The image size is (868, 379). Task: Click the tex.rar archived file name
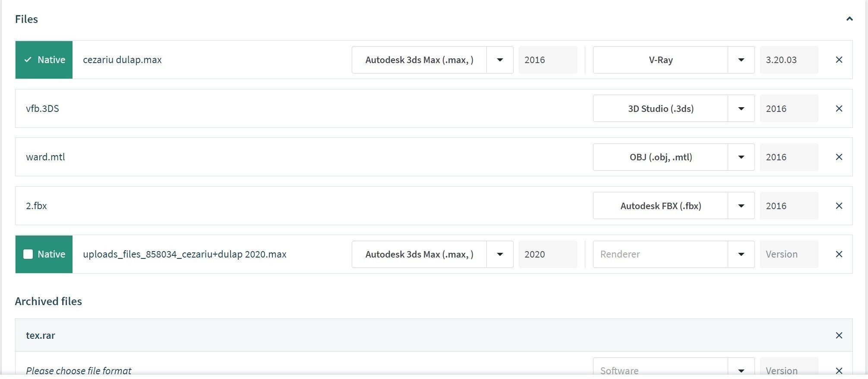click(x=41, y=335)
